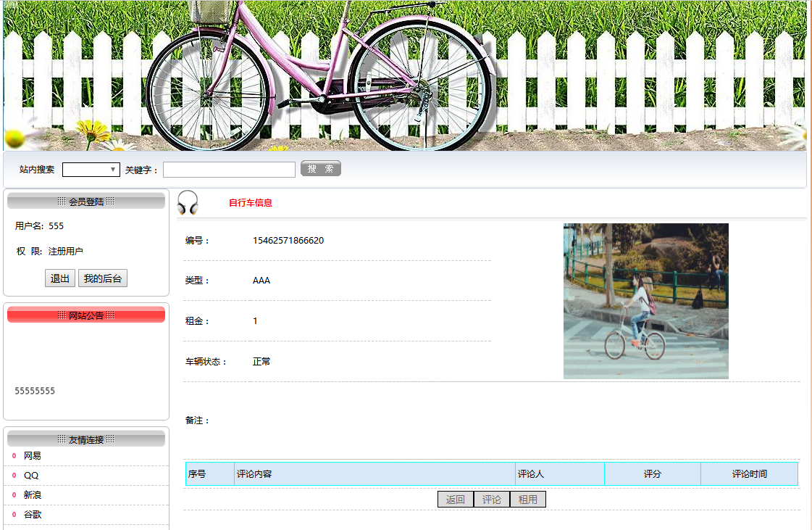The image size is (812, 530).
Task: Rent the bike with 租用 button
Action: (x=528, y=500)
